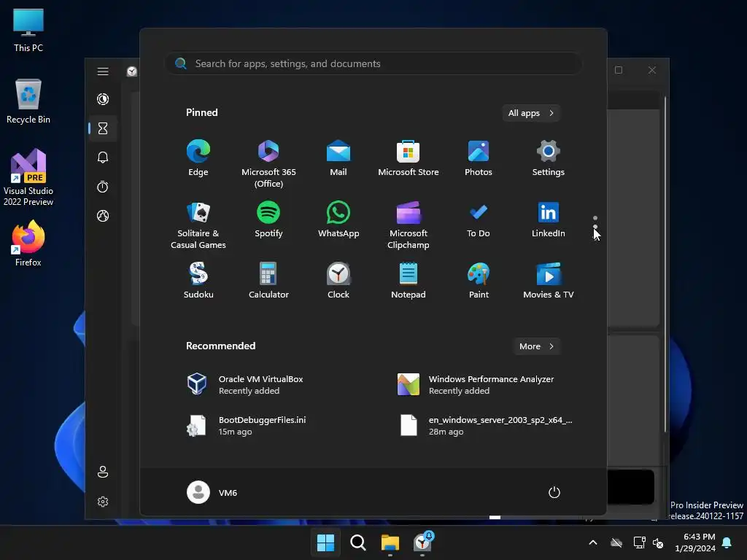Open Microsoft Store pinned app

pos(409,158)
